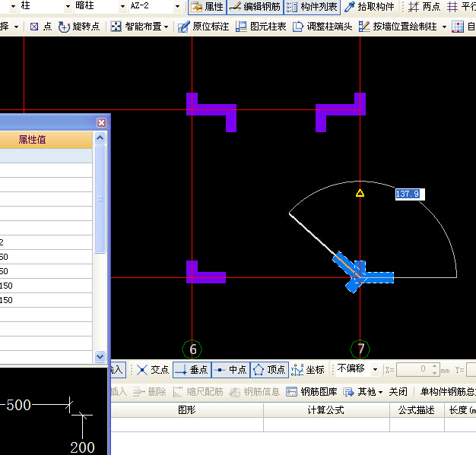The width and height of the screenshot is (476, 455).
Task: Click the 137.9 angle input box
Action: tap(410, 194)
